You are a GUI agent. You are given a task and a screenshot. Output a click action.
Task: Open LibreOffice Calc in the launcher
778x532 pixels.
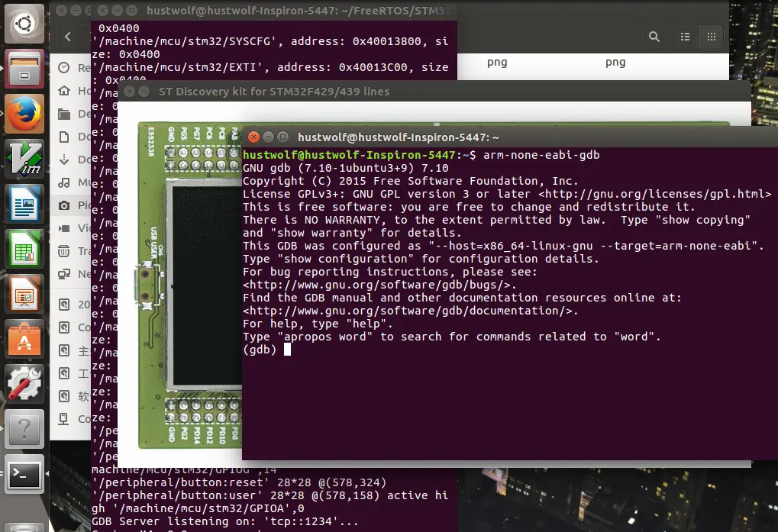point(24,250)
